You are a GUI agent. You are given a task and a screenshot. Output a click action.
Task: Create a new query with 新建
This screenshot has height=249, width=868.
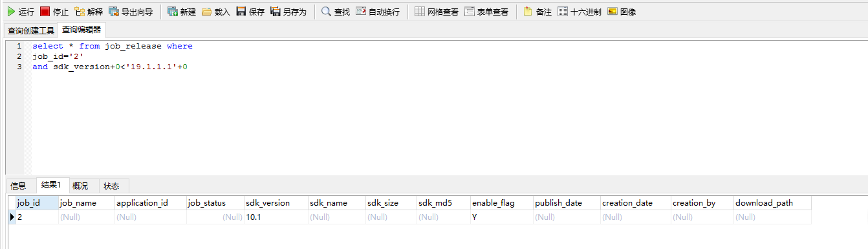coord(182,12)
